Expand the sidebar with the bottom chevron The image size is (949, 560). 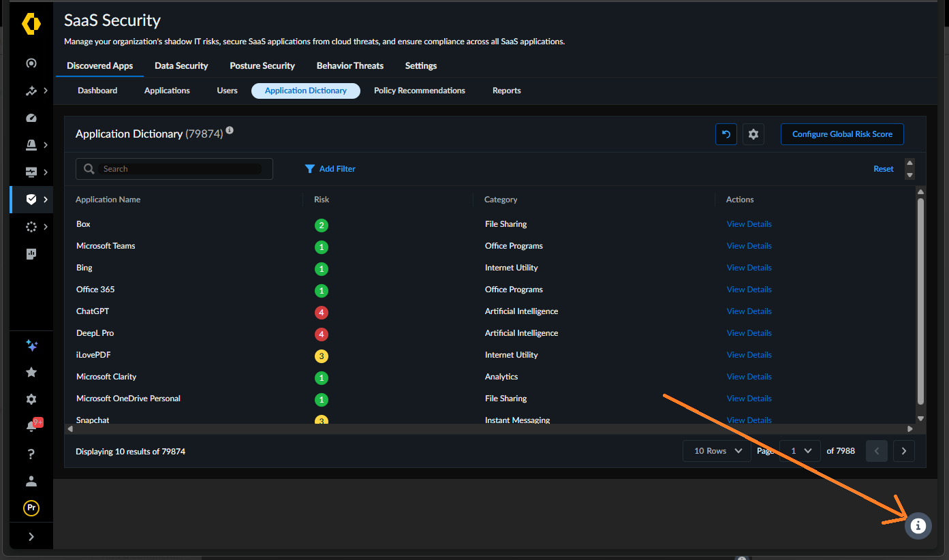point(31,537)
